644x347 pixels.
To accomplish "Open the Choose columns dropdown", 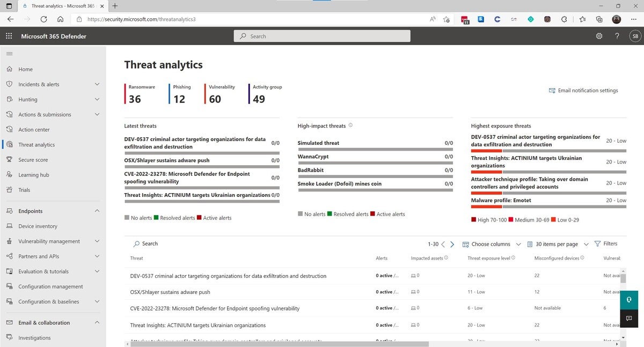I will click(x=492, y=244).
